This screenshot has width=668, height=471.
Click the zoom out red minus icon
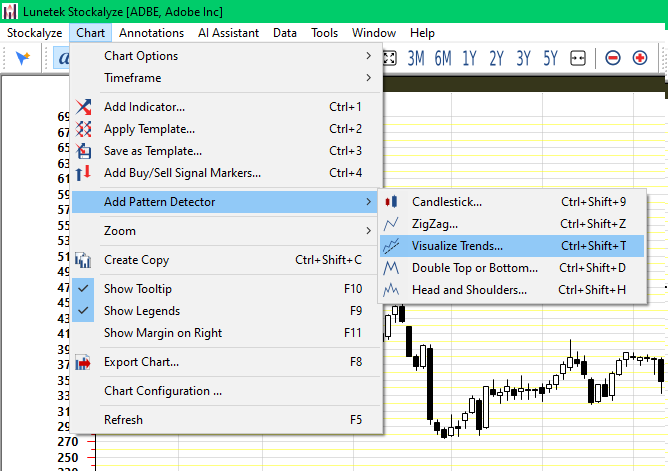point(613,58)
